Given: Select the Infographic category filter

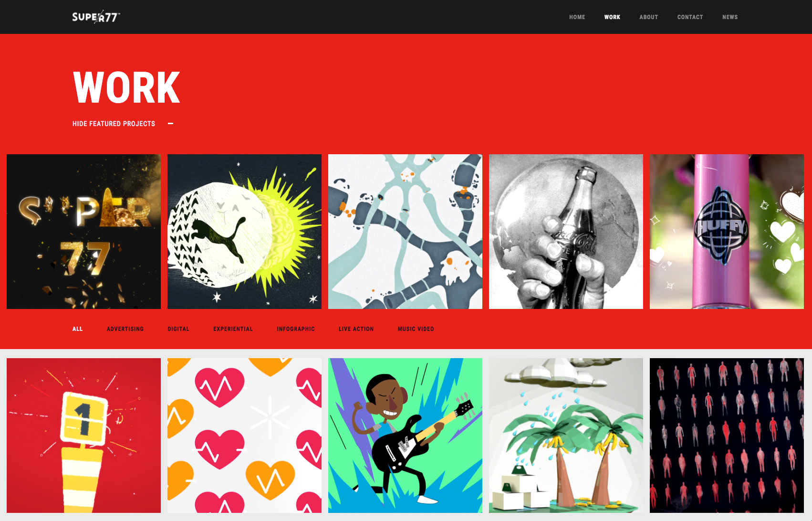Looking at the screenshot, I should 296,329.
